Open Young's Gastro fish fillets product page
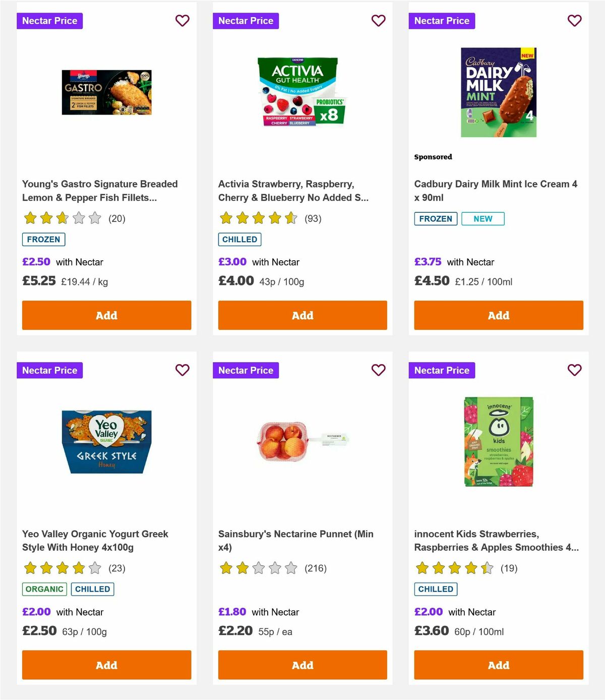The image size is (605, 700). (100, 191)
